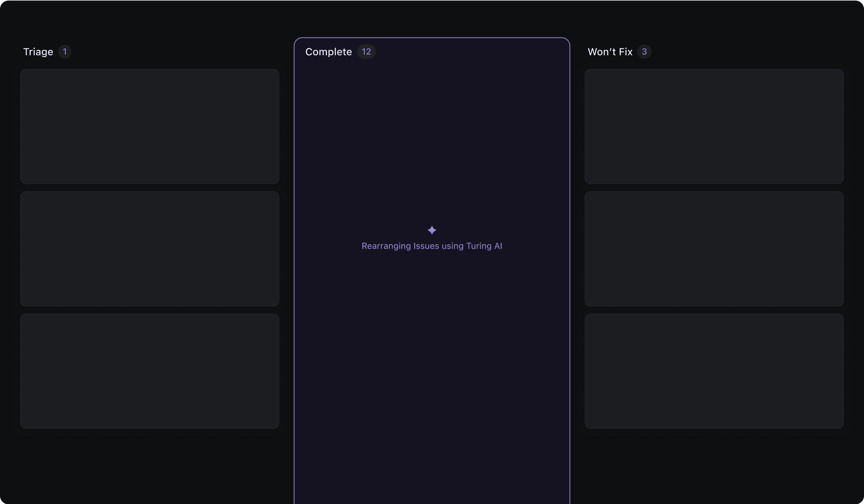Click the Complete count badge showing 12

[366, 52]
